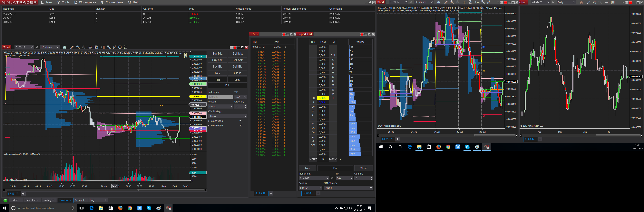Click Buy Mkt in Chart Trader

(x=217, y=54)
